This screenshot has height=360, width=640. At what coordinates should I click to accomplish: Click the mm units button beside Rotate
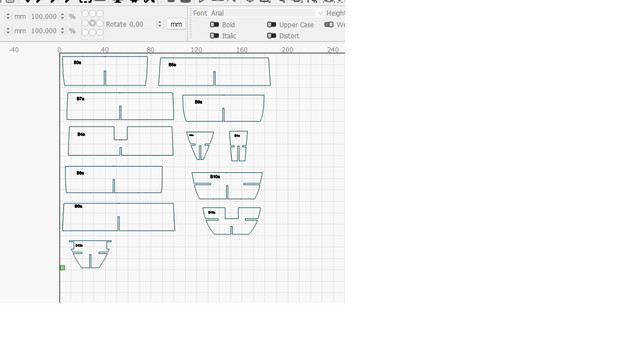point(176,24)
